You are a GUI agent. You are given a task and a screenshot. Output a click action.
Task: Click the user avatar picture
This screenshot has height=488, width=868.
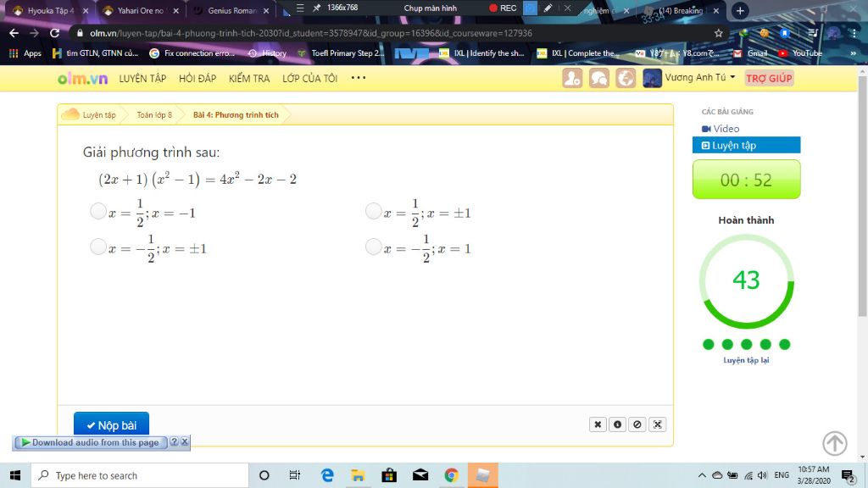(652, 78)
